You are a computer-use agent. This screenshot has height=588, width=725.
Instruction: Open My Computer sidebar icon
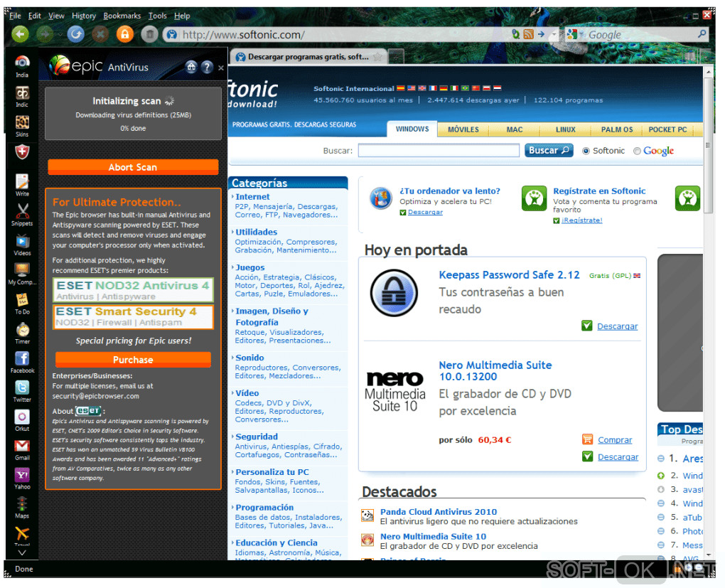22,274
